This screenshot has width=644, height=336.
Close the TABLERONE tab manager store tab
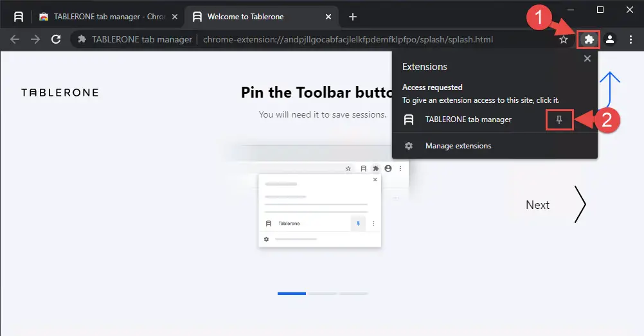pos(175,17)
